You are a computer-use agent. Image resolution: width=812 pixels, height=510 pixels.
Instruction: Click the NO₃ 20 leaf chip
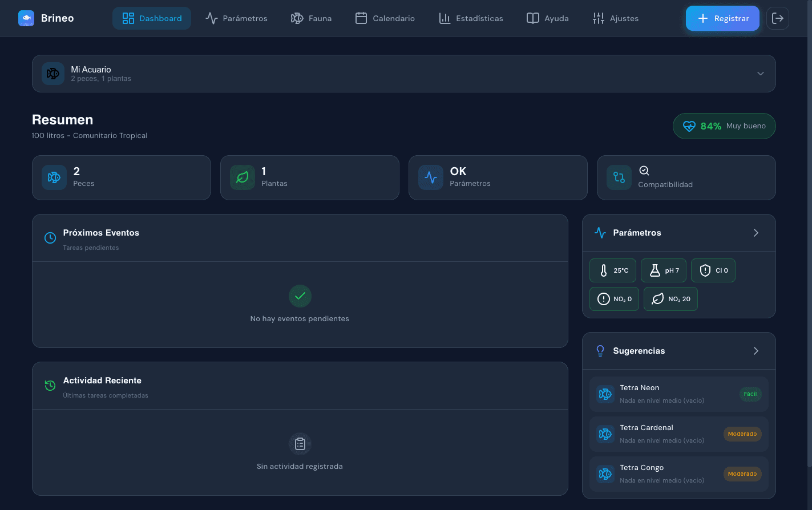tap(670, 299)
